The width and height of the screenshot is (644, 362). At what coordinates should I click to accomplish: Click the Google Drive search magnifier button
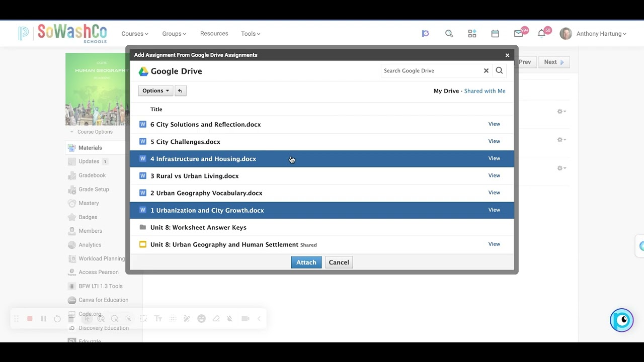click(499, 71)
